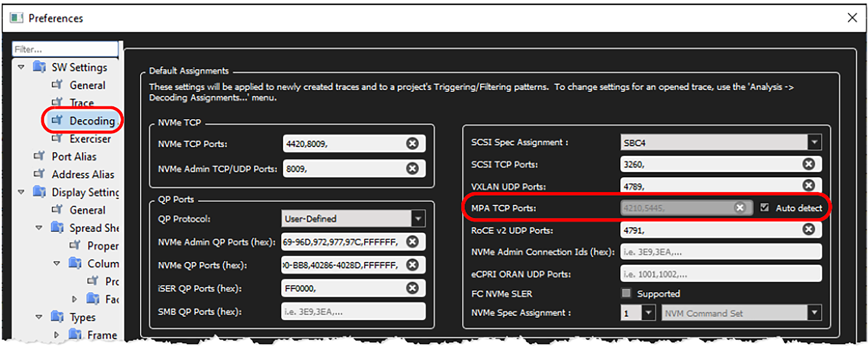868x346 pixels.
Task: Click the Types folder icon
Action: click(57, 316)
